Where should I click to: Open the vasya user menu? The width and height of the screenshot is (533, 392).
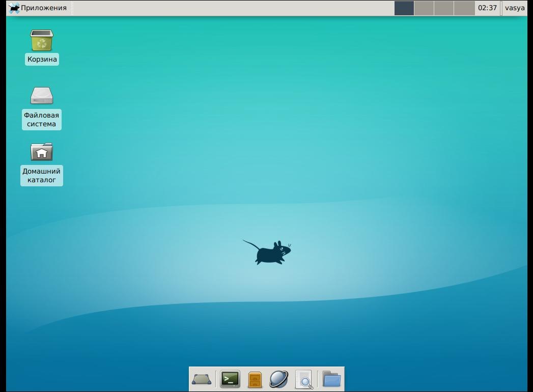point(515,8)
